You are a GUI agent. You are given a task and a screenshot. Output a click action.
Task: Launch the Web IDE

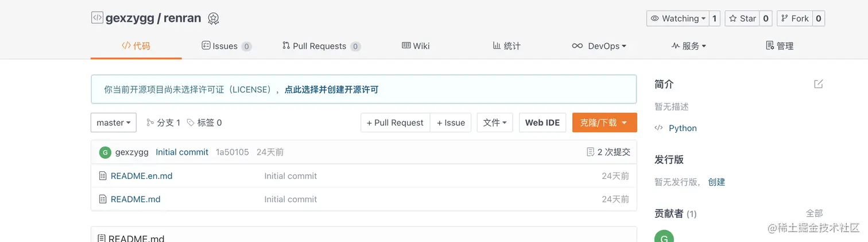coord(542,122)
